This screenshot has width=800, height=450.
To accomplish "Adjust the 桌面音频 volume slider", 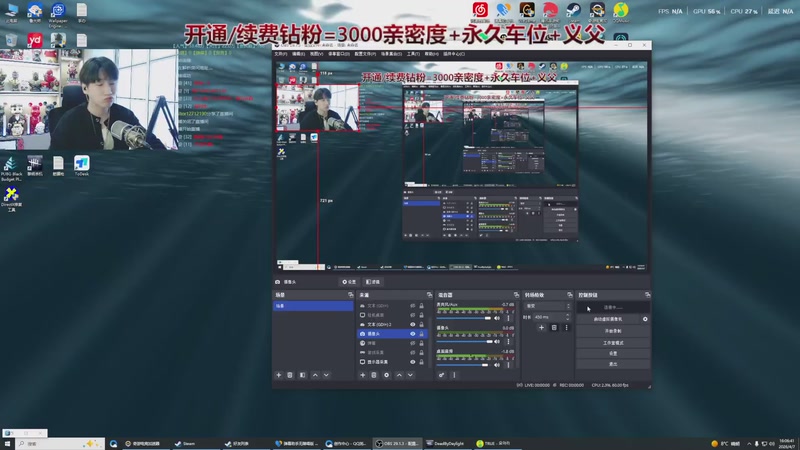I will [x=462, y=365].
